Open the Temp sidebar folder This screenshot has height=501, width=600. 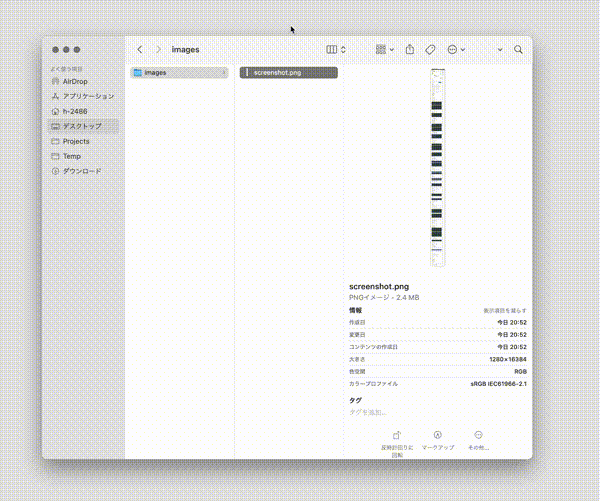(x=84, y=156)
